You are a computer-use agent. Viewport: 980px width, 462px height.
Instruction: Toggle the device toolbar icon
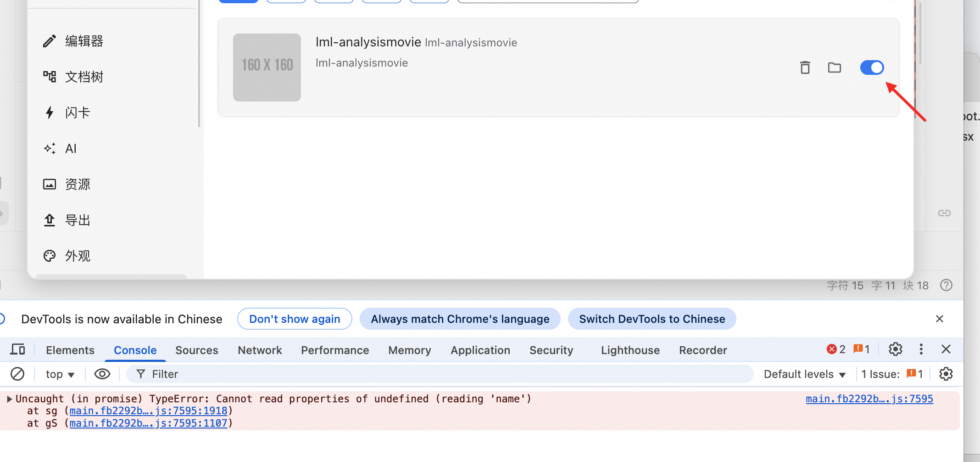[17, 349]
